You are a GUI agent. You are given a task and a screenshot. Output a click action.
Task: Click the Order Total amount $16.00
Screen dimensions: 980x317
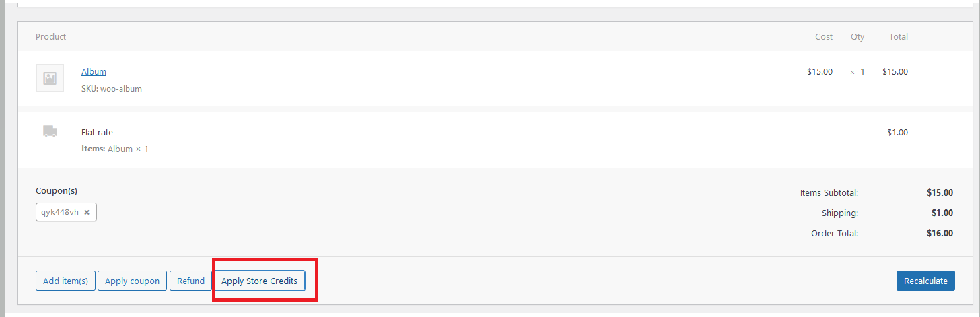[940, 234]
